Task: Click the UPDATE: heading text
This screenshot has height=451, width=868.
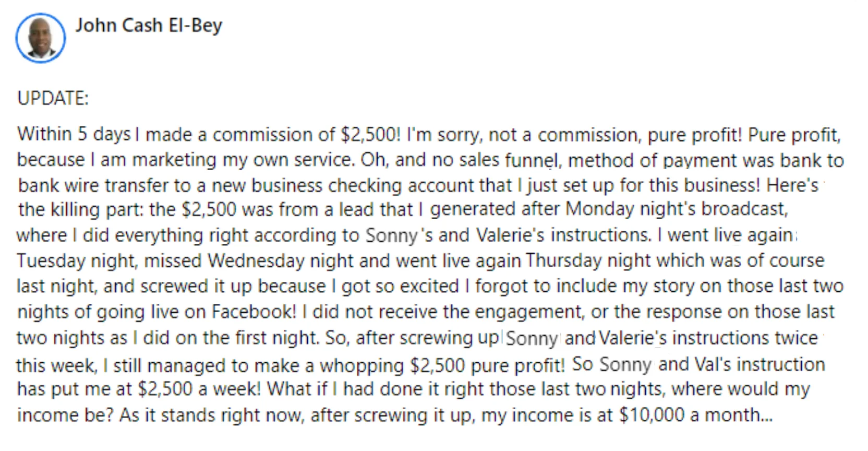Action: (x=53, y=98)
